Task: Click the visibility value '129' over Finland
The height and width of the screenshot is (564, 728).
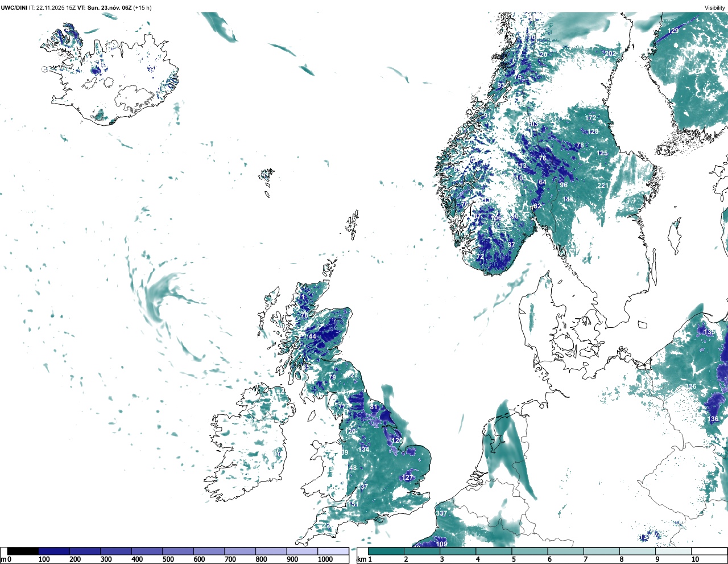Action: 673,31
